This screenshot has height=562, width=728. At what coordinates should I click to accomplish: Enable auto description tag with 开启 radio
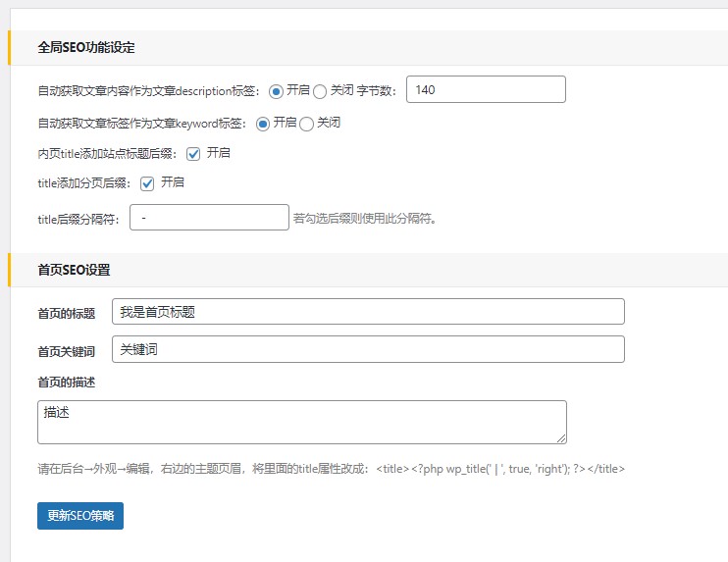pyautogui.click(x=277, y=90)
